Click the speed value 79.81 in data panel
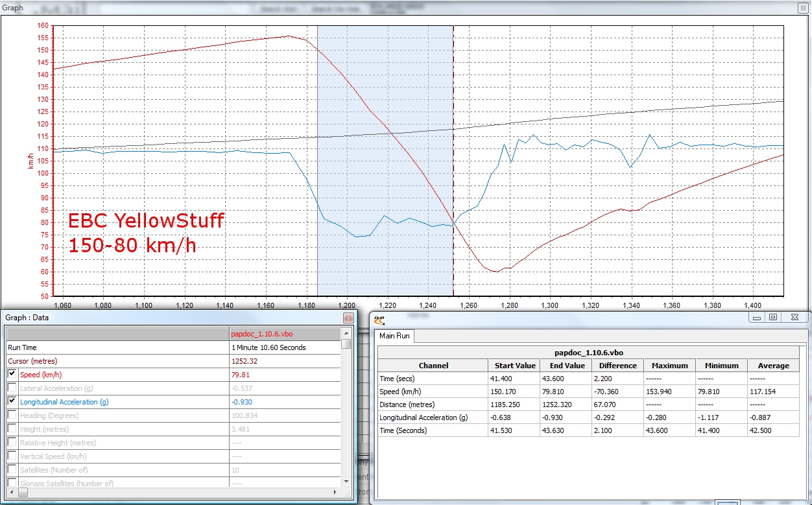 coord(241,375)
